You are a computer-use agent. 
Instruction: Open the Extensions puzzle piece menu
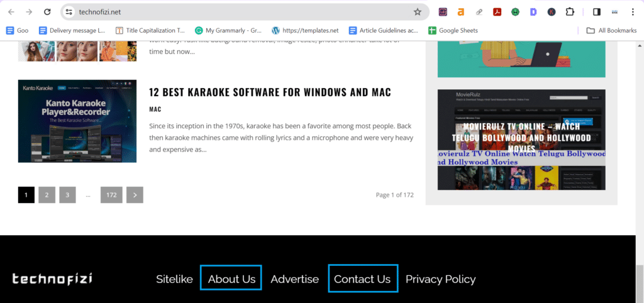click(570, 12)
